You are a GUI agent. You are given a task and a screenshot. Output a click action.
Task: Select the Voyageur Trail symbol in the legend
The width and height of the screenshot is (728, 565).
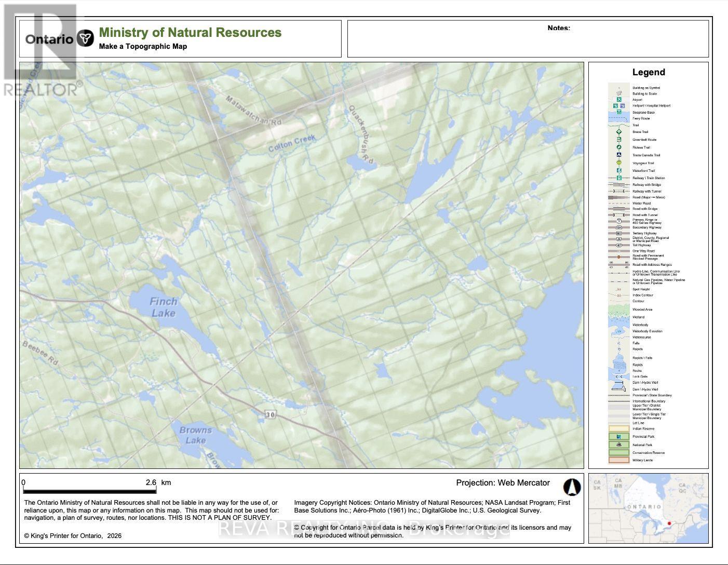point(618,163)
